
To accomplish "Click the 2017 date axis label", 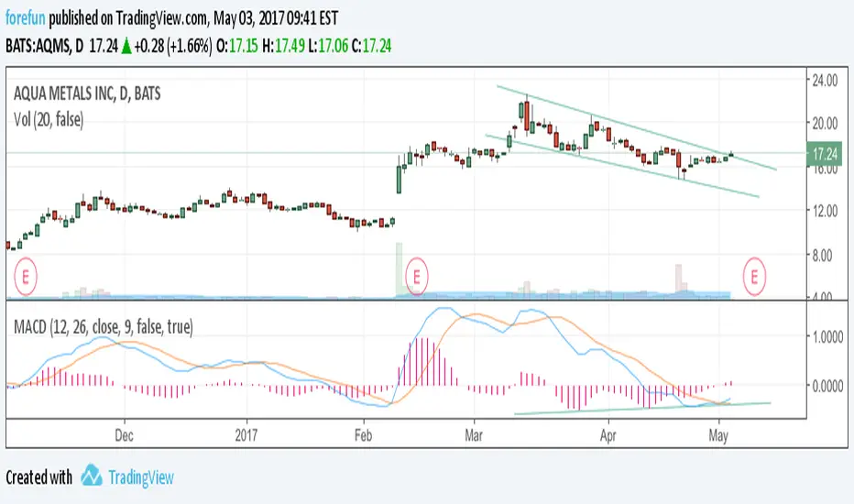I will 246,435.
